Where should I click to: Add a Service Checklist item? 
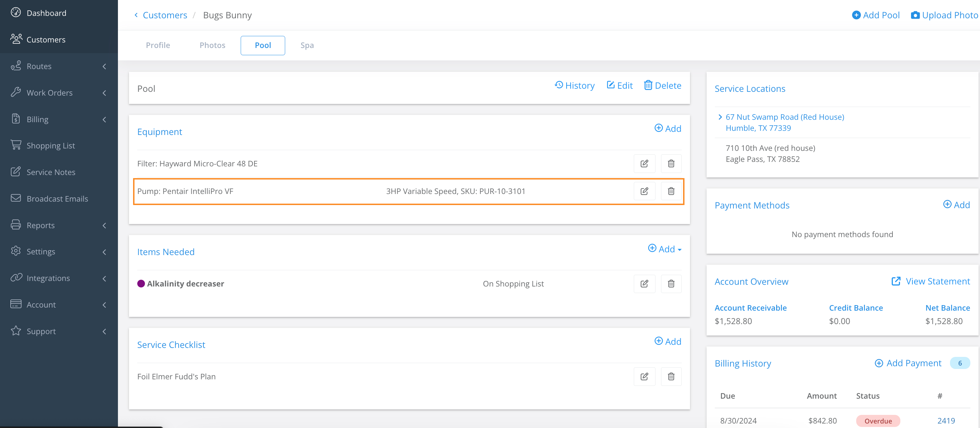coord(668,341)
